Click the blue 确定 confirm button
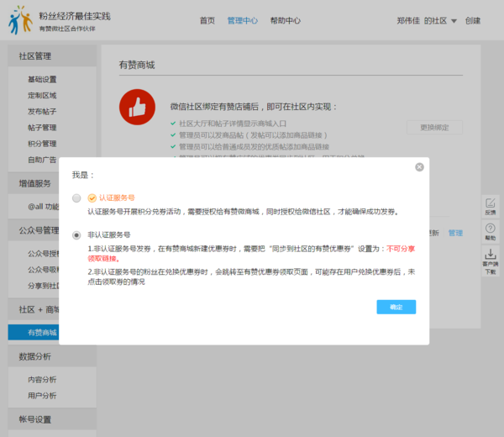The width and height of the screenshot is (504, 437). pyautogui.click(x=396, y=307)
